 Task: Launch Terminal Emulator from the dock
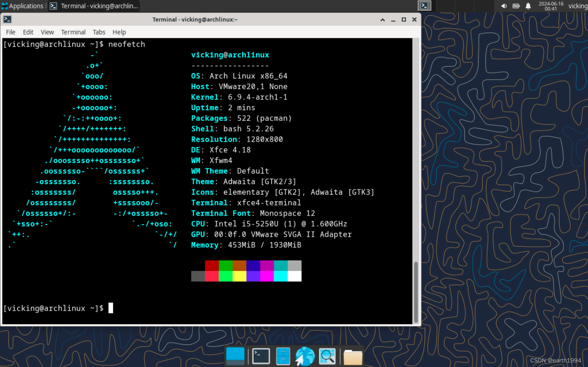(261, 356)
